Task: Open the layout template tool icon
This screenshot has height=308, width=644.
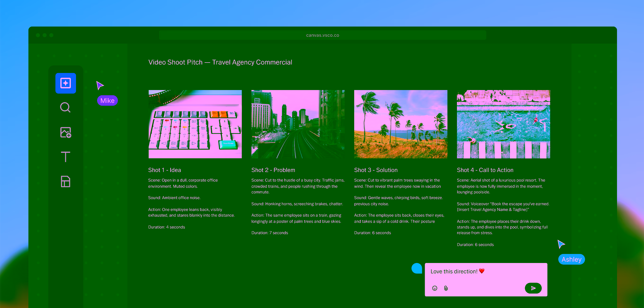Action: [66, 181]
